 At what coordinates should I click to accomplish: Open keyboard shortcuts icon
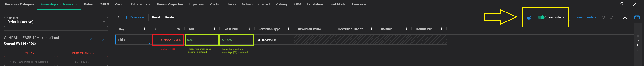[x=637, y=17]
